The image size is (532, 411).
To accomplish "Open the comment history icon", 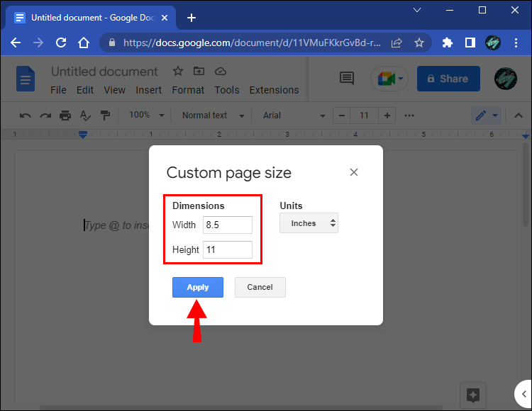I will point(347,79).
